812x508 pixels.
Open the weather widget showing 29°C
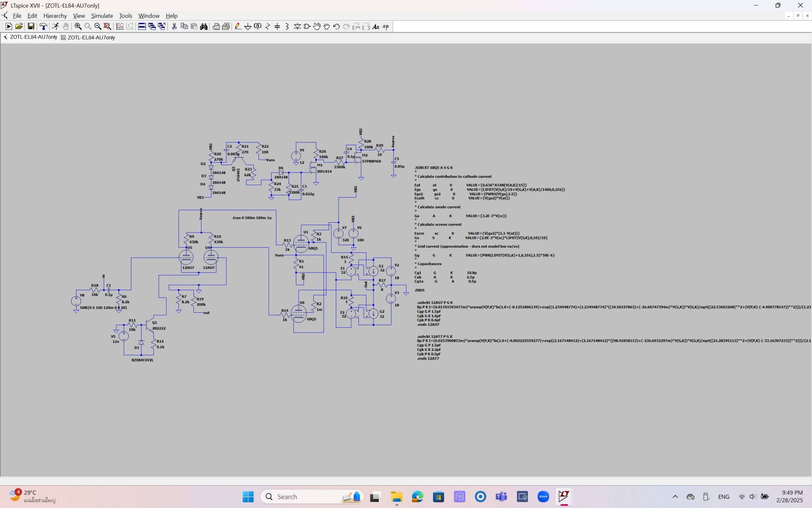tap(33, 496)
